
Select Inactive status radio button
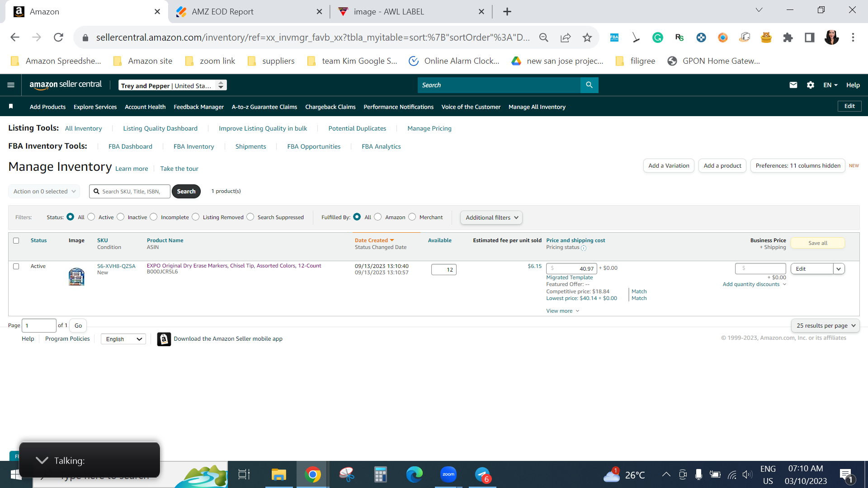coord(120,217)
